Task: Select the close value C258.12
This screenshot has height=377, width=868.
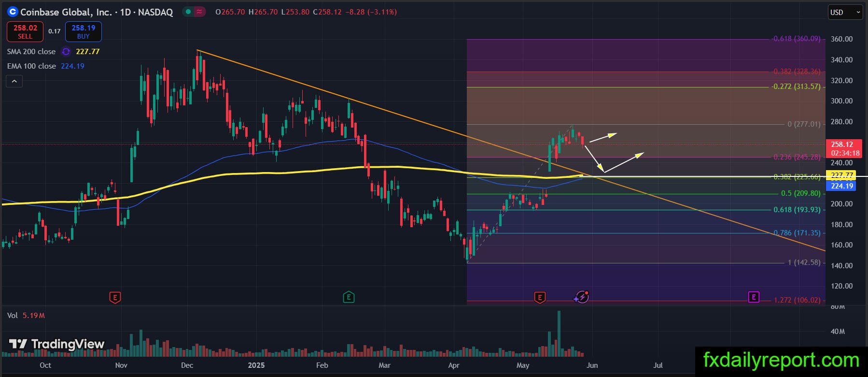Action: pyautogui.click(x=327, y=12)
